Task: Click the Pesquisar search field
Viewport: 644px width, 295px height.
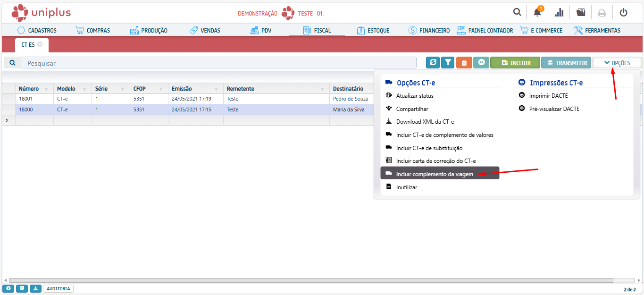Action: coord(218,63)
